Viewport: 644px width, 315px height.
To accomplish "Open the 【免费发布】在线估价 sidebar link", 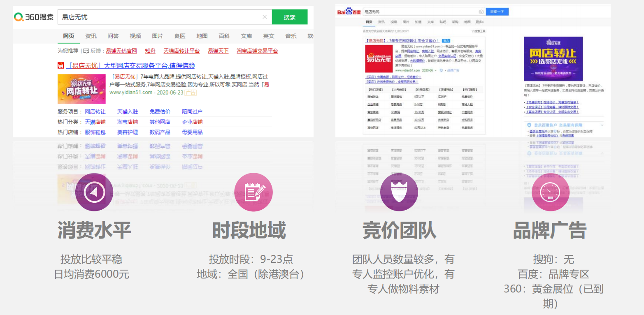I will pos(552,102).
